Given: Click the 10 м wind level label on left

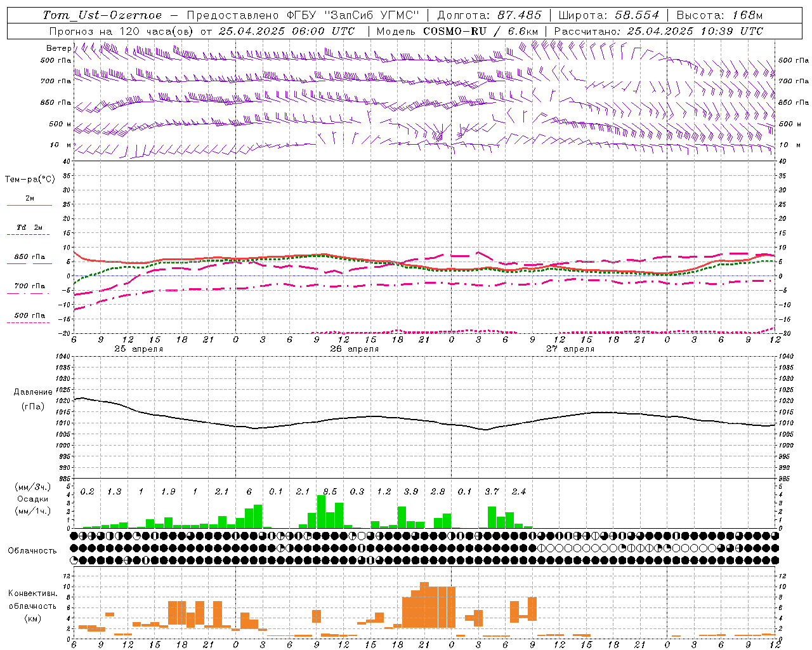Looking at the screenshot, I should coord(61,145).
